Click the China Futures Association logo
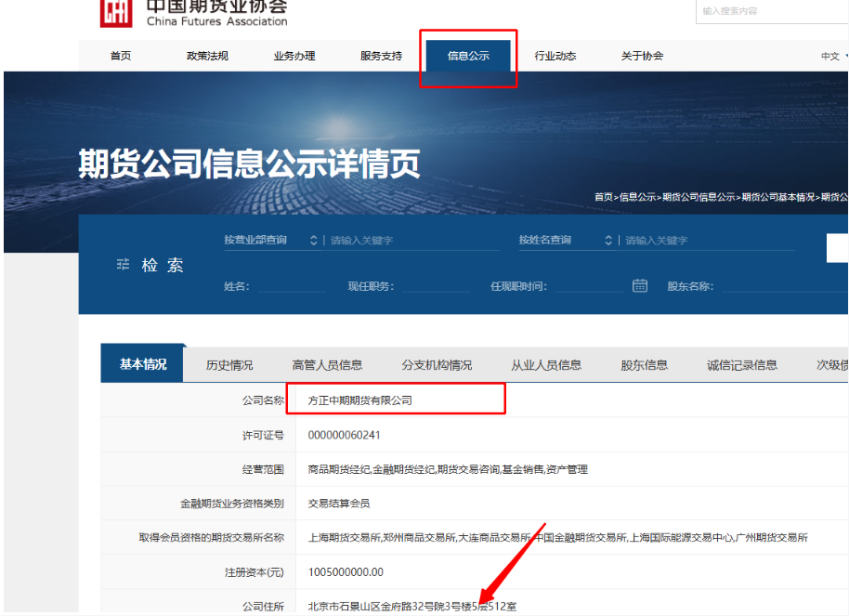The height and width of the screenshot is (616, 849). [x=194, y=13]
